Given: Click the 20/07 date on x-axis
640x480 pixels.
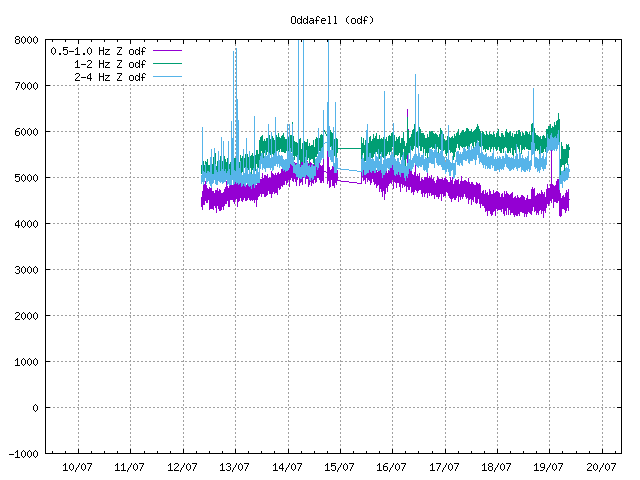Looking at the screenshot, I should point(600,467).
